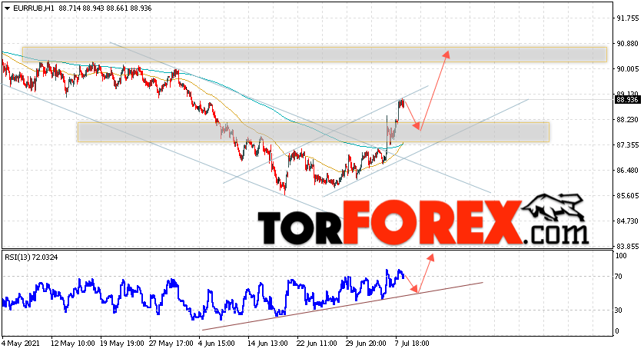Select the 86.480 price axis label
644x352 pixels.
click(628, 171)
